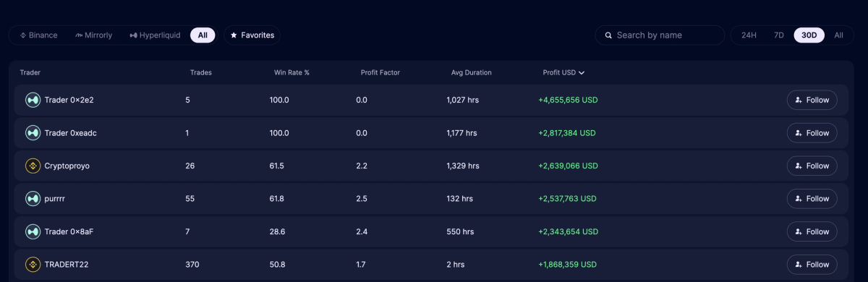Open Hyperliquid avatar of Trader 0×8aF

point(33,231)
